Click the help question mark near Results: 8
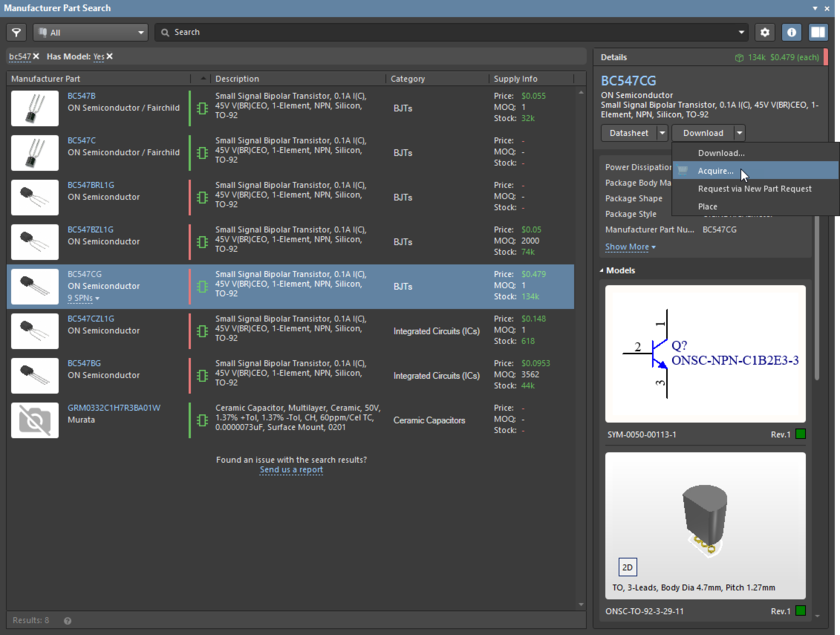The height and width of the screenshot is (635, 840). click(x=66, y=620)
